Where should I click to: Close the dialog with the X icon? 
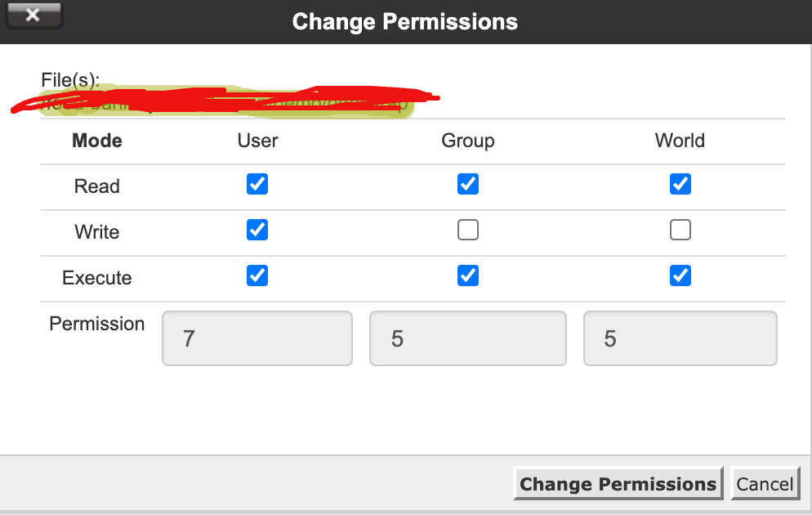33,15
